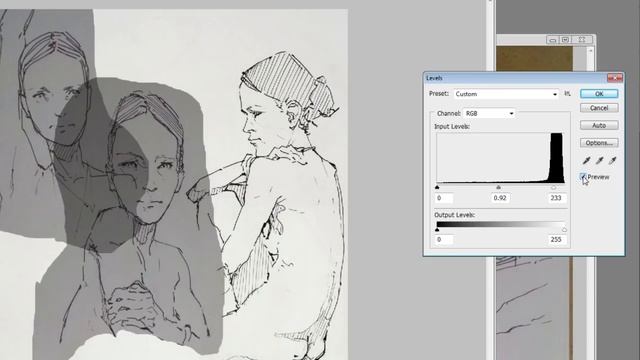Open the Options... button
This screenshot has width=640, height=360.
(x=599, y=143)
